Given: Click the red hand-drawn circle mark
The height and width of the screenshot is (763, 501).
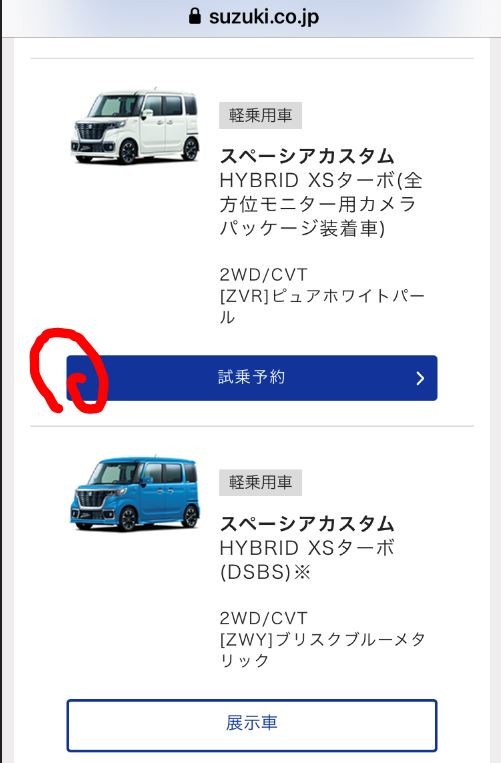Looking at the screenshot, I should [68, 372].
